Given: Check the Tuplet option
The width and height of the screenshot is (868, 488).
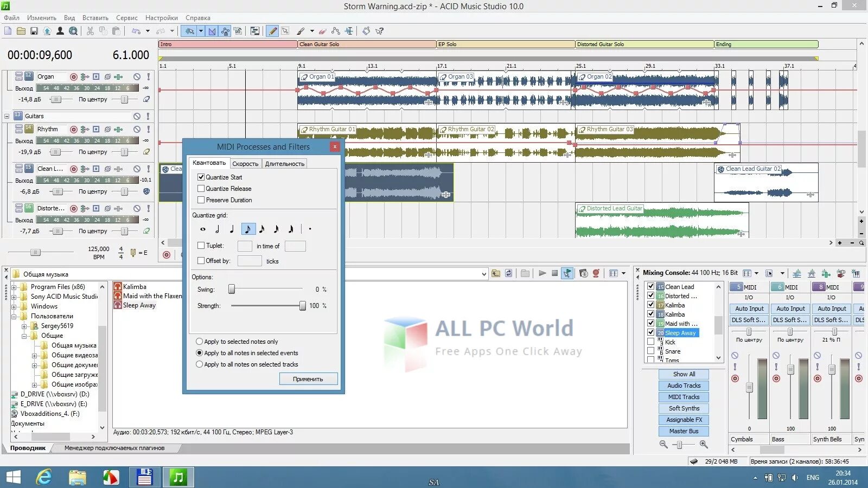Looking at the screenshot, I should click(201, 245).
